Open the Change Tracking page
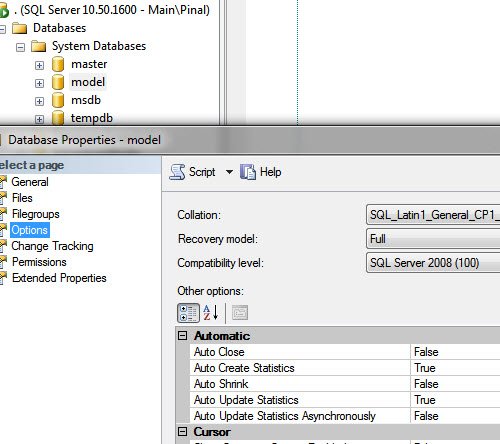The width and height of the screenshot is (500, 444). 52,246
